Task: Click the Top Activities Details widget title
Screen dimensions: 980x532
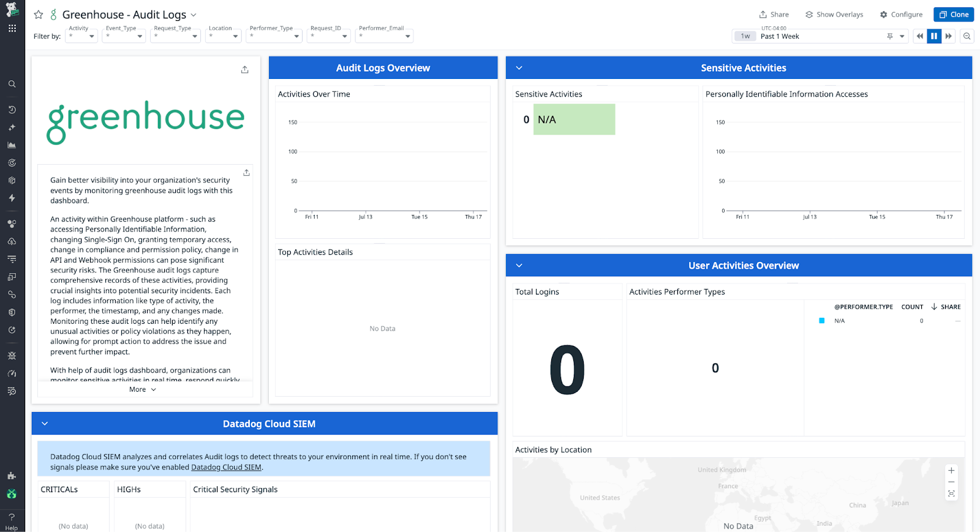Action: pyautogui.click(x=315, y=252)
